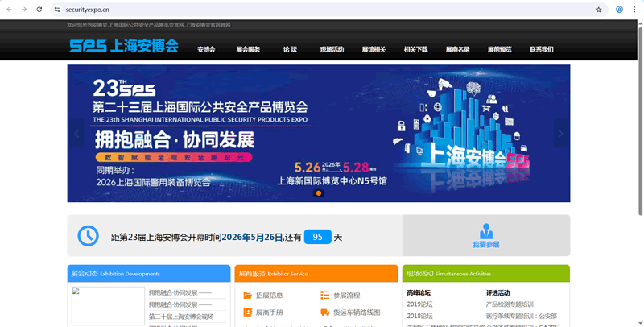
Task: Click the browser back arrow
Action: coord(9,9)
